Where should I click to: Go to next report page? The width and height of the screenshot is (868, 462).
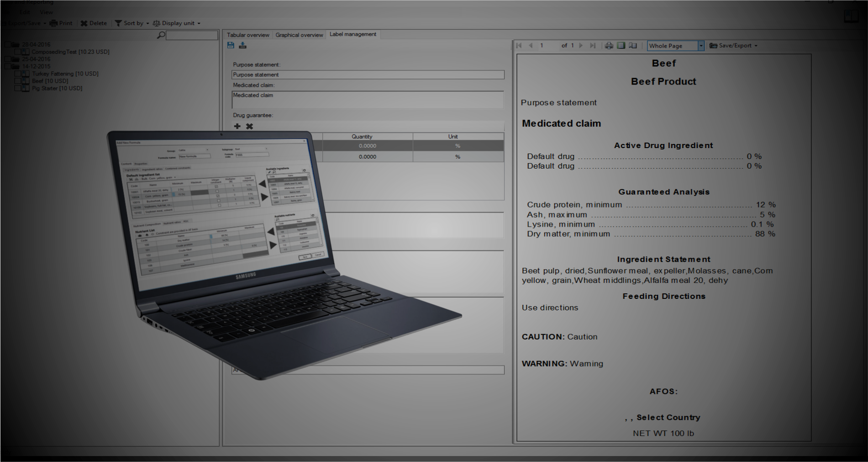[581, 46]
